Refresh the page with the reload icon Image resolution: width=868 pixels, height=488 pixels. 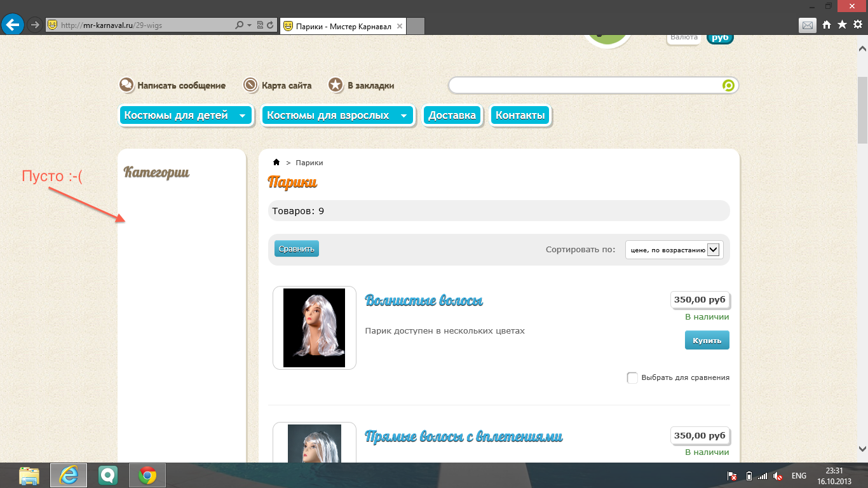click(270, 25)
